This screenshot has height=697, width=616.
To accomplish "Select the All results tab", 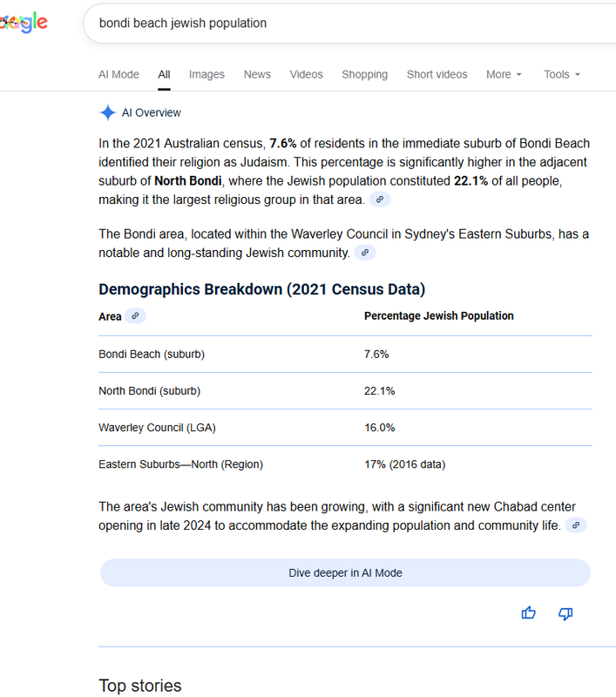I will pos(164,75).
